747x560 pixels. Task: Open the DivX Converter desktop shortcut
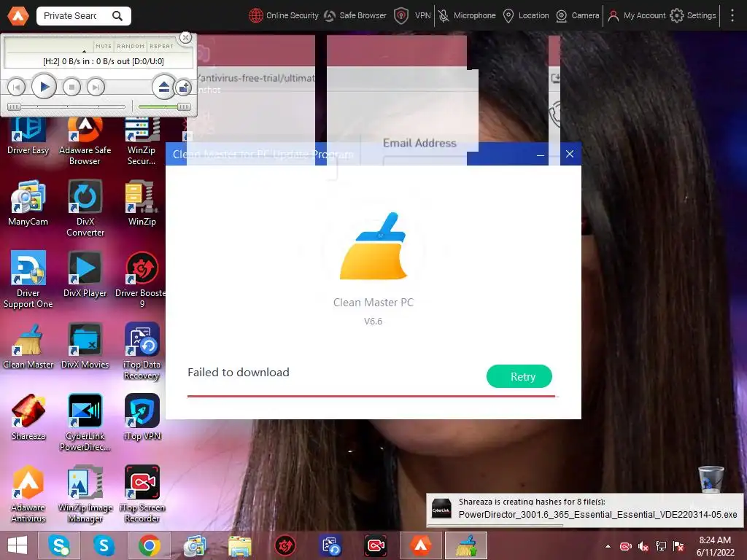[x=85, y=208]
